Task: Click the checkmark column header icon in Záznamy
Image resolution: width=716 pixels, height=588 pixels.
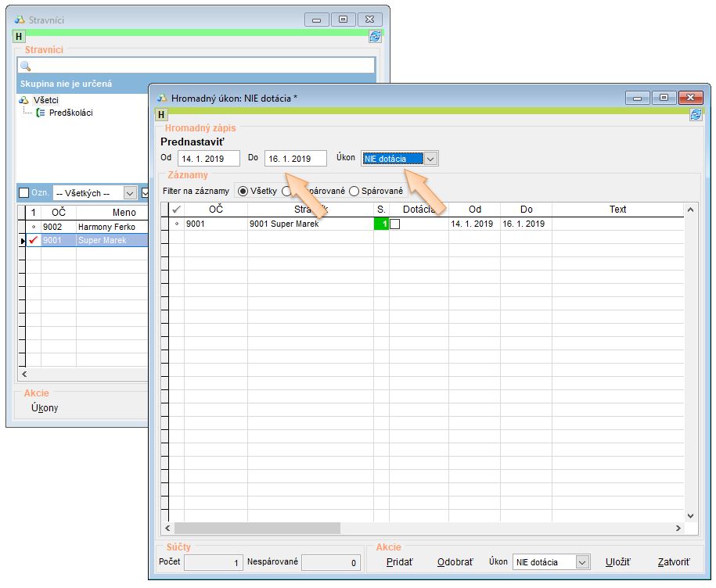Action: tap(177, 210)
